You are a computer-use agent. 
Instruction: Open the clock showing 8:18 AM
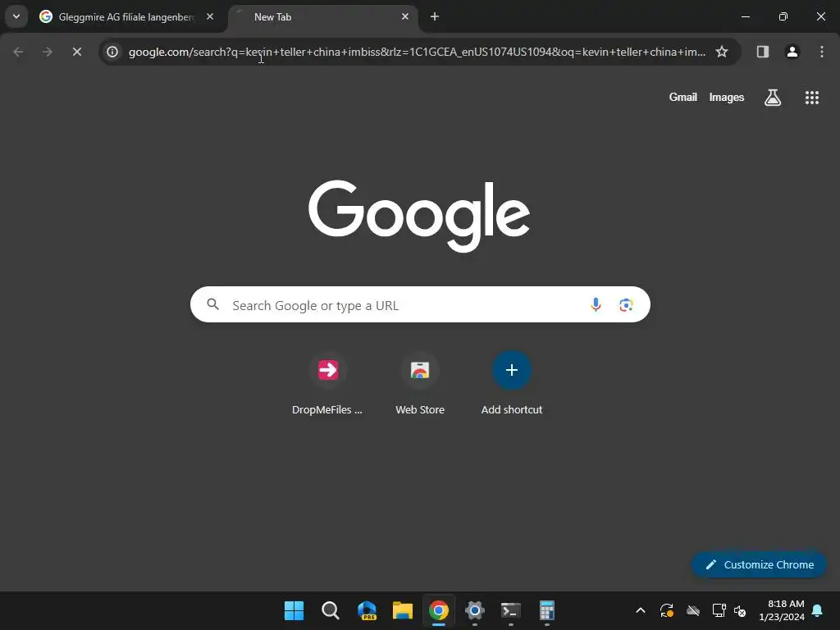781,610
